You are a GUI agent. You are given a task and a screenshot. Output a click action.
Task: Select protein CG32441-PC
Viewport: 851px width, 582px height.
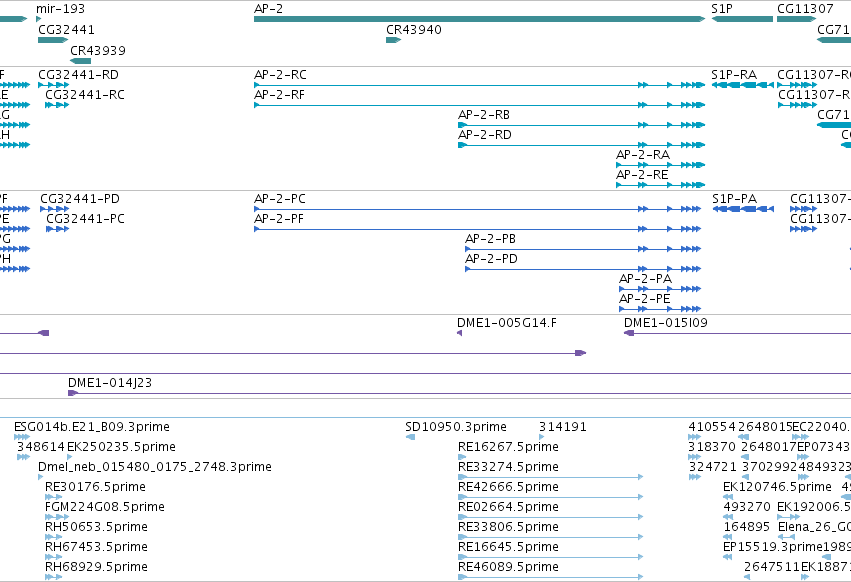(58, 229)
